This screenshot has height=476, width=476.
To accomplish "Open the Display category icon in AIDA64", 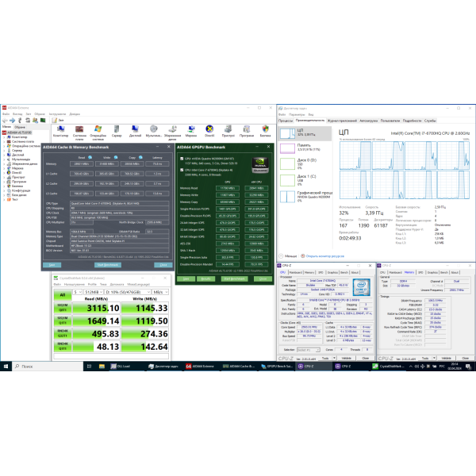I will tap(135, 129).
